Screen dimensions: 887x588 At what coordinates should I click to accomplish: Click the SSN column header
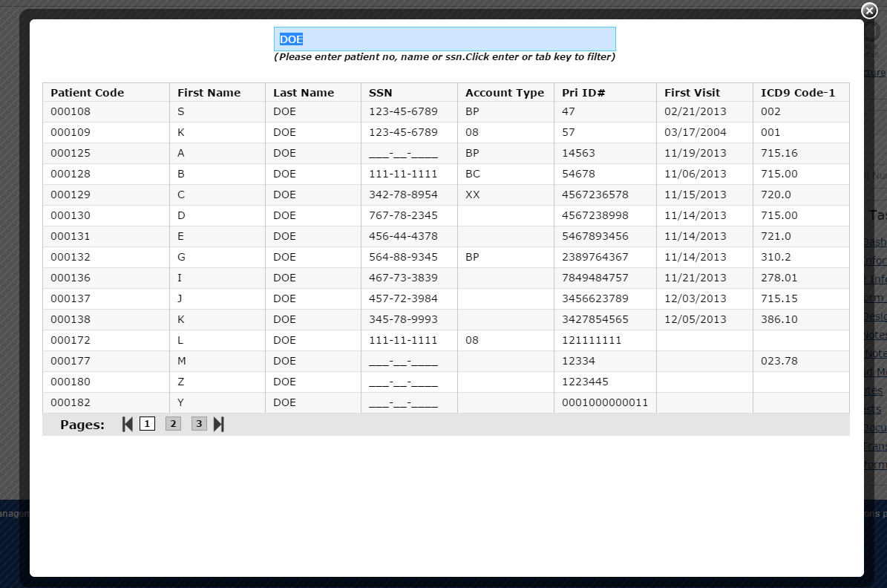(x=380, y=93)
